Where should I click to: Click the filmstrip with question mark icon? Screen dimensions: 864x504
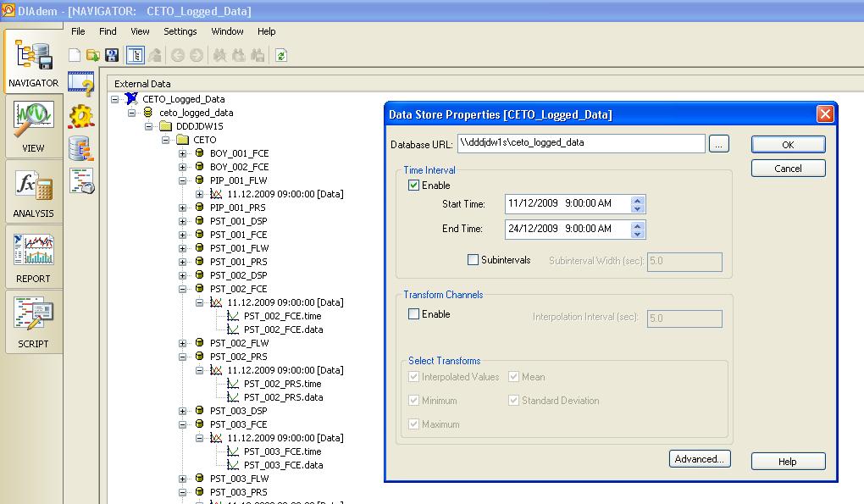coord(81,84)
